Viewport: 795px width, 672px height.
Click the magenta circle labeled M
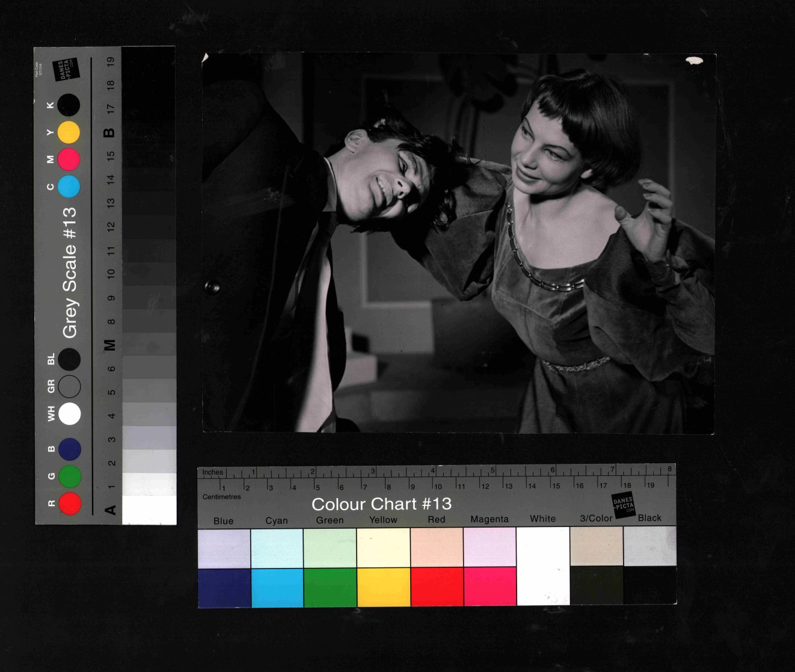pos(69,159)
